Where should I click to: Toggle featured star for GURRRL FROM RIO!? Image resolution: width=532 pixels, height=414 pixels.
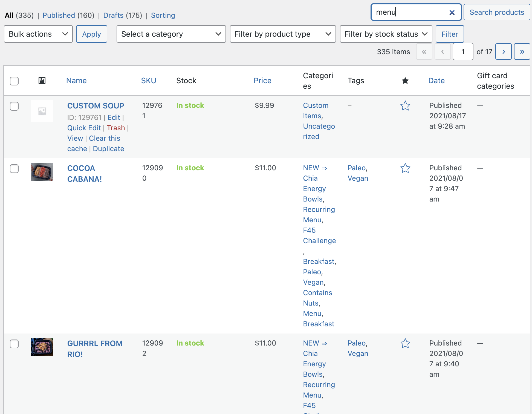[405, 343]
